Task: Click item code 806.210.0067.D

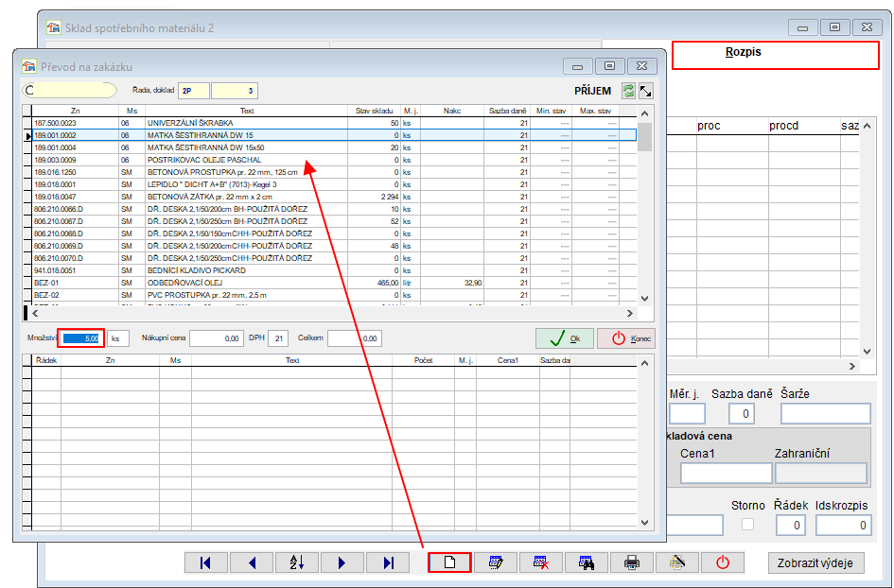Action: tap(58, 221)
